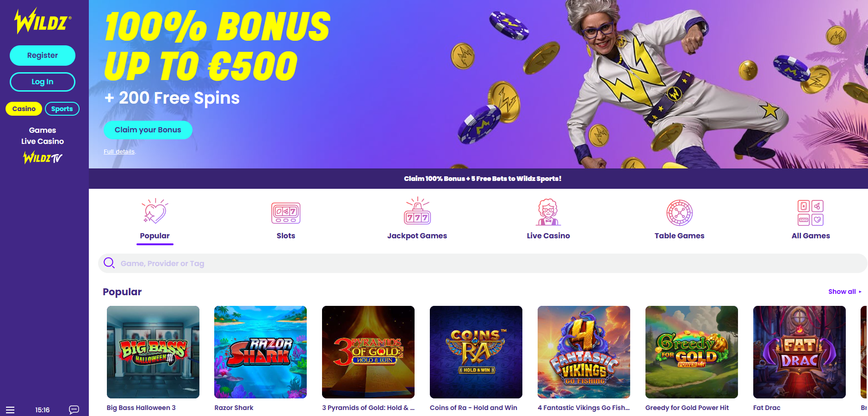Open the live chat bubble icon

point(74,410)
